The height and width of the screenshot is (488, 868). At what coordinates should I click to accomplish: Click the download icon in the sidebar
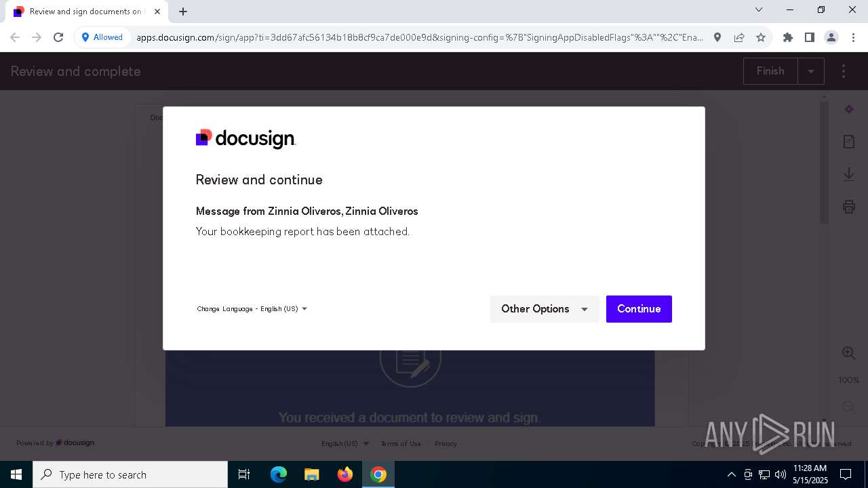pos(849,174)
